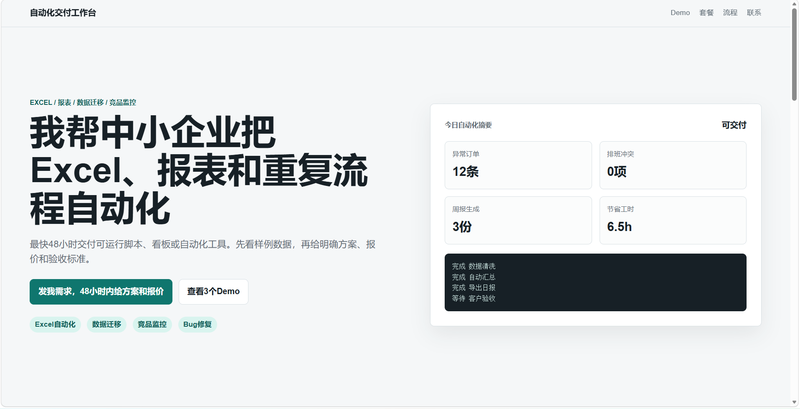Screen dimensions: 800x409
Task: Click the EXCEL / 报表 / 数据迁移 breadcrumb text
Action: pyautogui.click(x=83, y=103)
